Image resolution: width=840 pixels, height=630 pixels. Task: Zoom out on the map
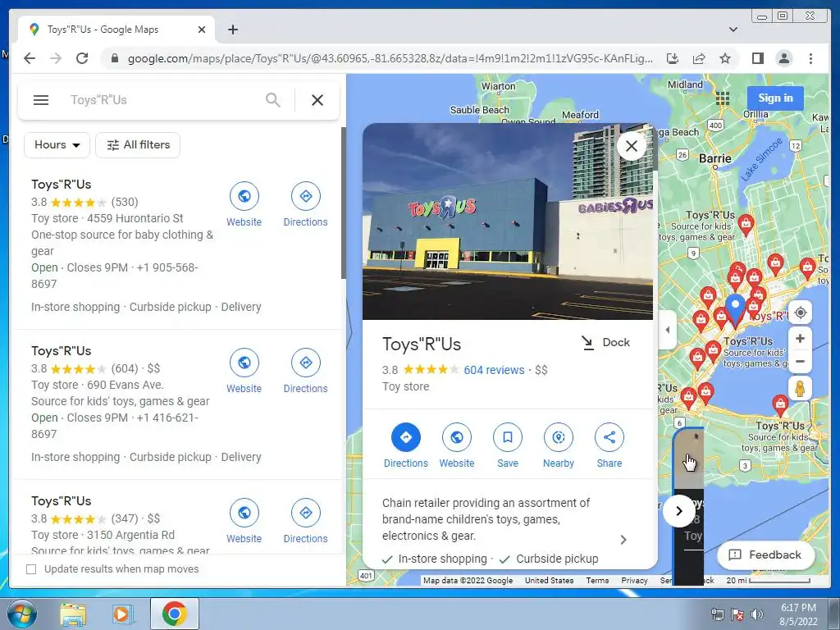tap(801, 362)
